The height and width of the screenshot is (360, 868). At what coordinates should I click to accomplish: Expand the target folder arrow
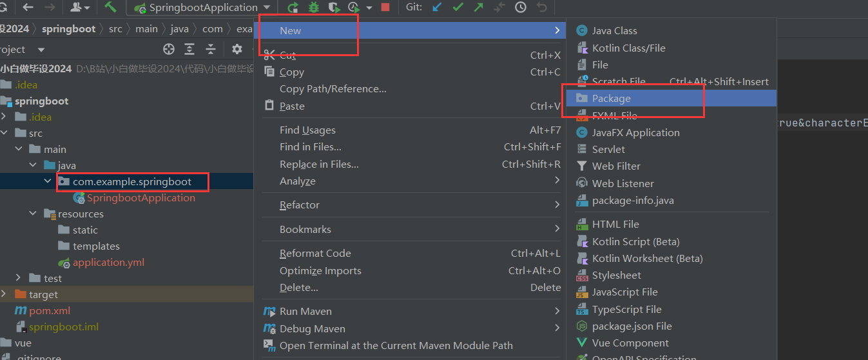pyautogui.click(x=5, y=294)
